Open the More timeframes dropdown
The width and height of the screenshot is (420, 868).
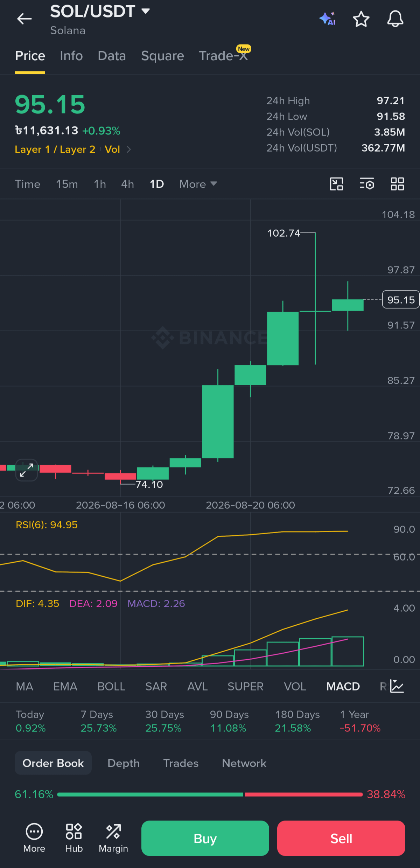pyautogui.click(x=198, y=184)
